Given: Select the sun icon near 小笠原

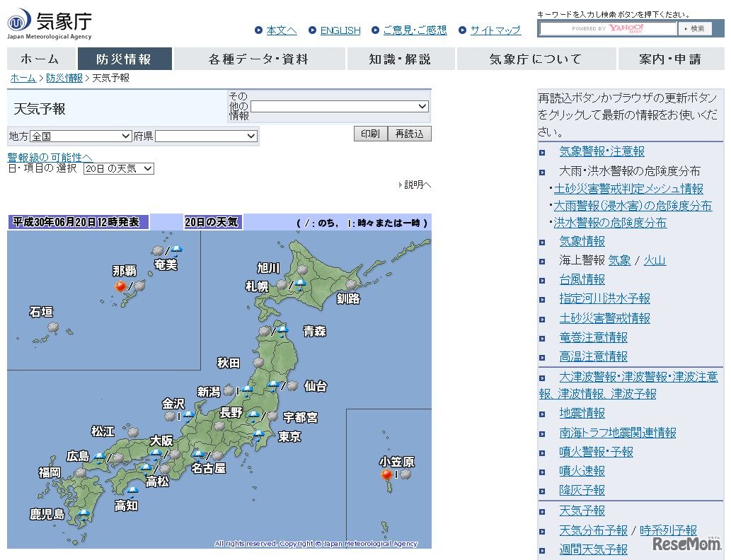Looking at the screenshot, I should click(386, 474).
